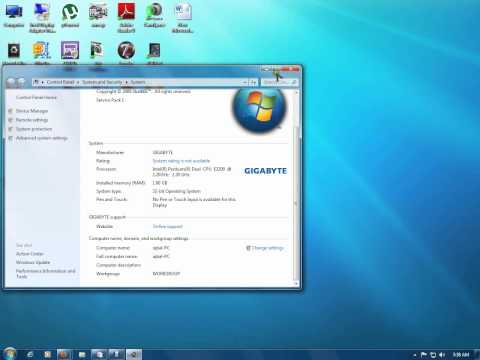
Task: Click System rating is not available link
Action: [181, 161]
